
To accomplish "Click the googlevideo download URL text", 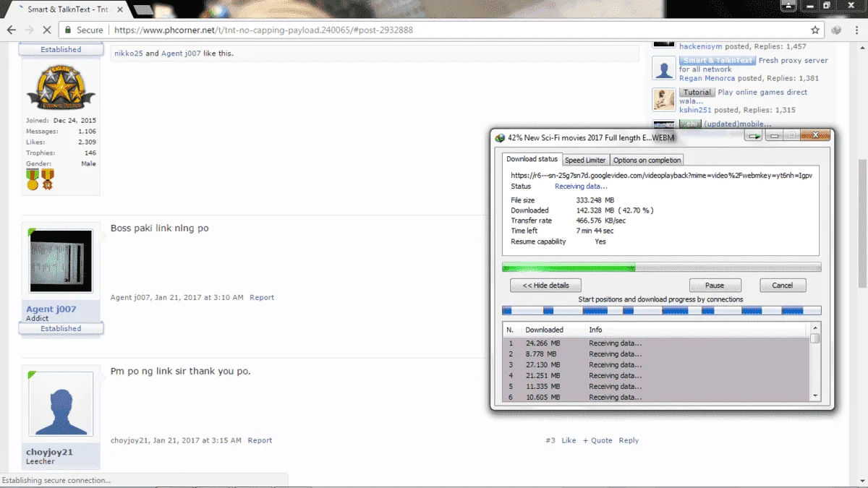I will point(661,175).
